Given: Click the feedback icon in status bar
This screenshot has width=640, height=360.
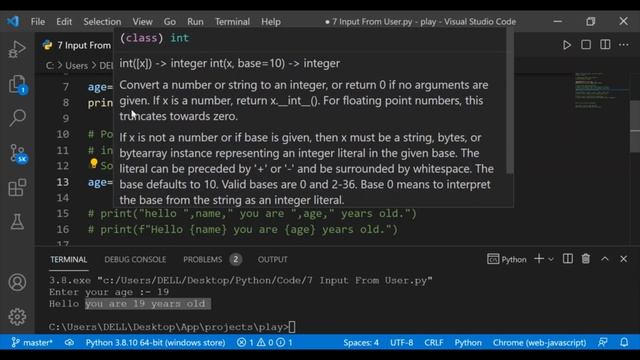Looking at the screenshot, I should [x=603, y=342].
